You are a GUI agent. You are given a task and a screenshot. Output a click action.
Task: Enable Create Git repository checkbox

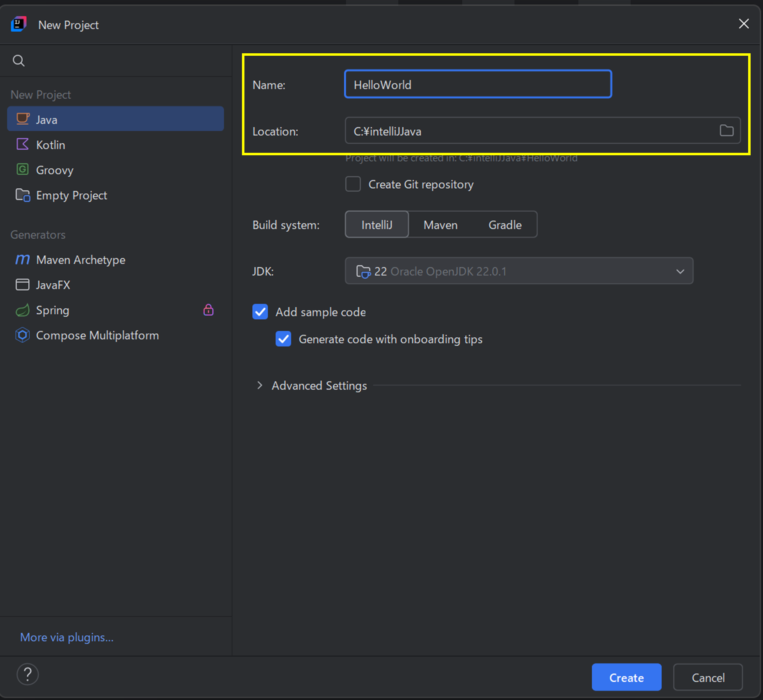[353, 184]
